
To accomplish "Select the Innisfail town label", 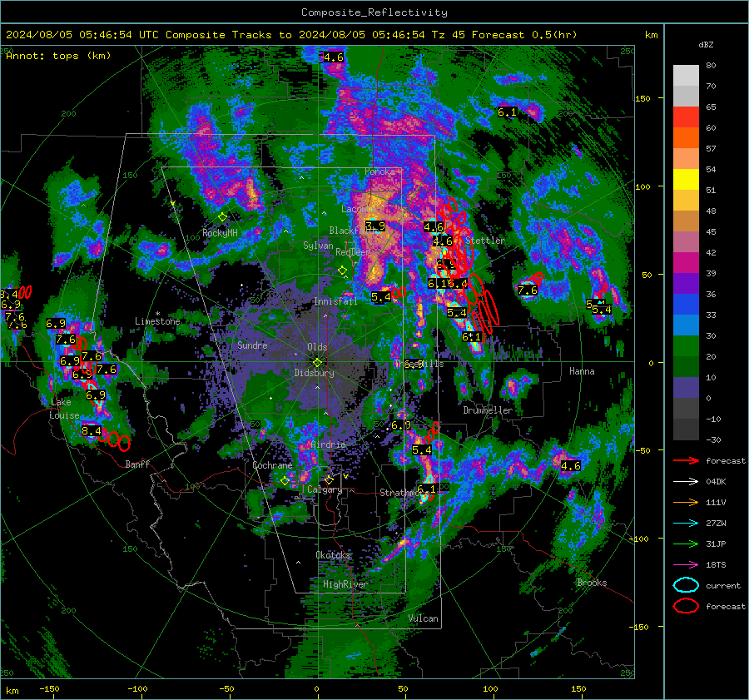I will (x=335, y=301).
